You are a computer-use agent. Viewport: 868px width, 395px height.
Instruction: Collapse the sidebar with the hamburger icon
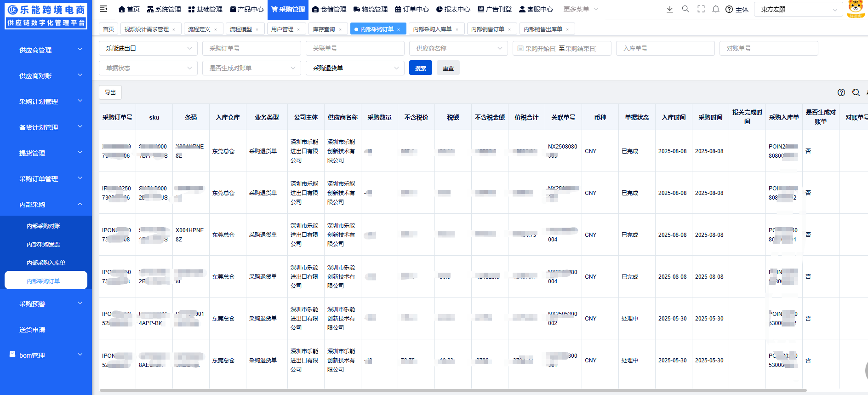coord(103,9)
